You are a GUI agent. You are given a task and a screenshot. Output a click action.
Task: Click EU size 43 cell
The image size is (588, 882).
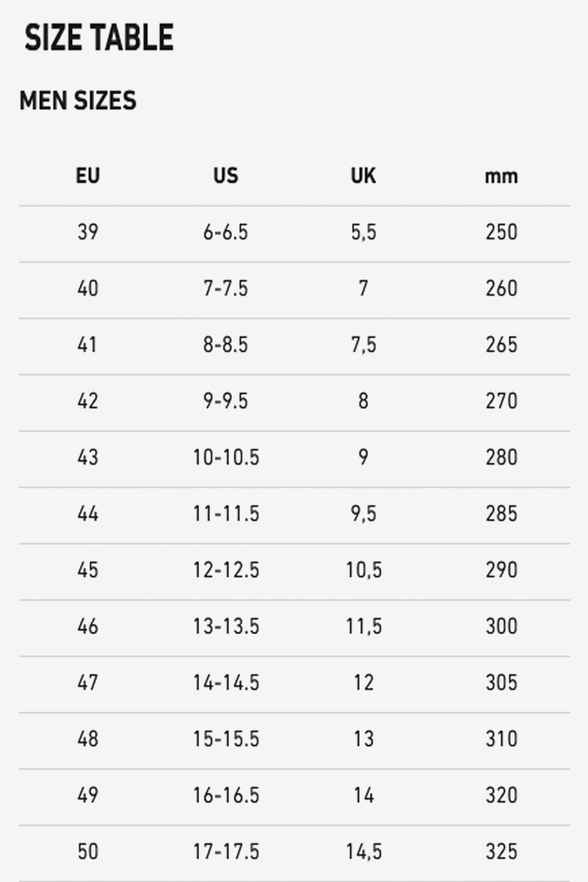coord(88,457)
